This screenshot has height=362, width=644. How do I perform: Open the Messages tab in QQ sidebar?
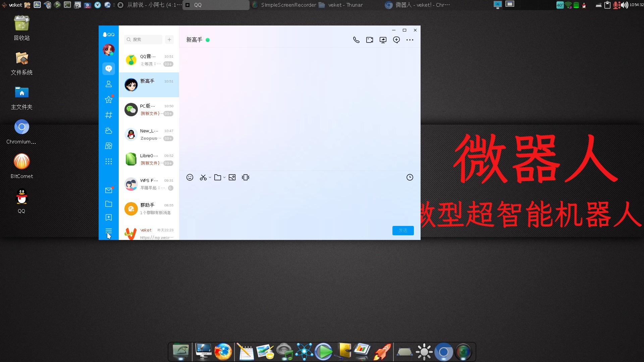coord(108,69)
